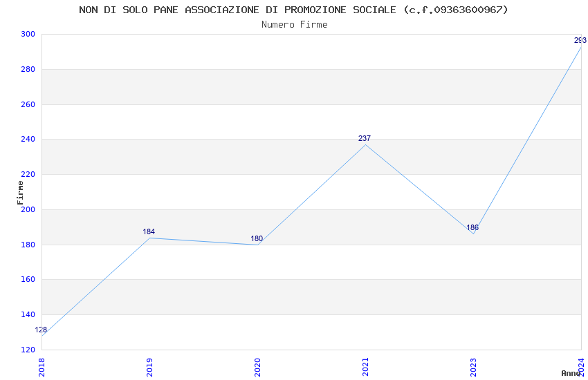This screenshot has height=380, width=588.
Task: Click x-axis year label 2023
Action: pos(474,367)
